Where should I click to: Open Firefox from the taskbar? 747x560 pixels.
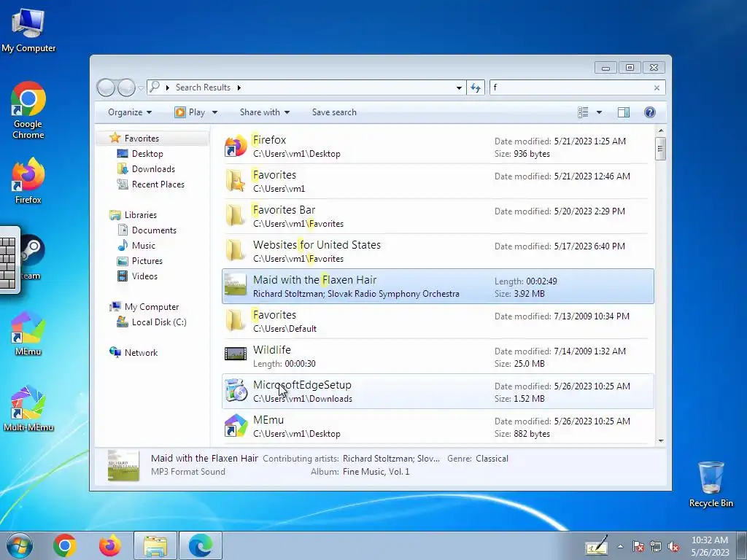click(110, 545)
